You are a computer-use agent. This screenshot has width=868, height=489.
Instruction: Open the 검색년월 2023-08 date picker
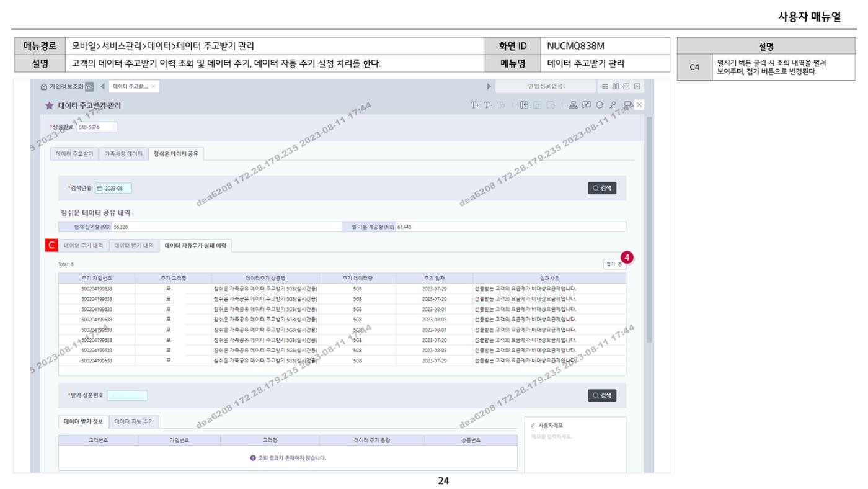point(113,189)
